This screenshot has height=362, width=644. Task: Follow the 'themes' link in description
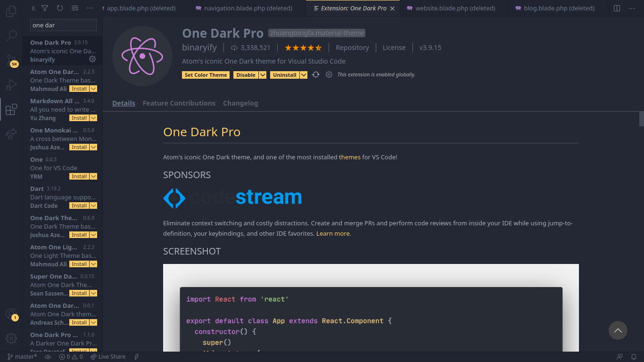pos(350,157)
